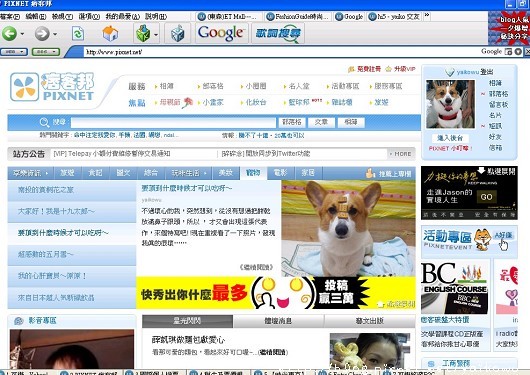Click the PIXNET search text field
Image resolution: width=530 pixels, height=375 pixels.
tap(173, 122)
